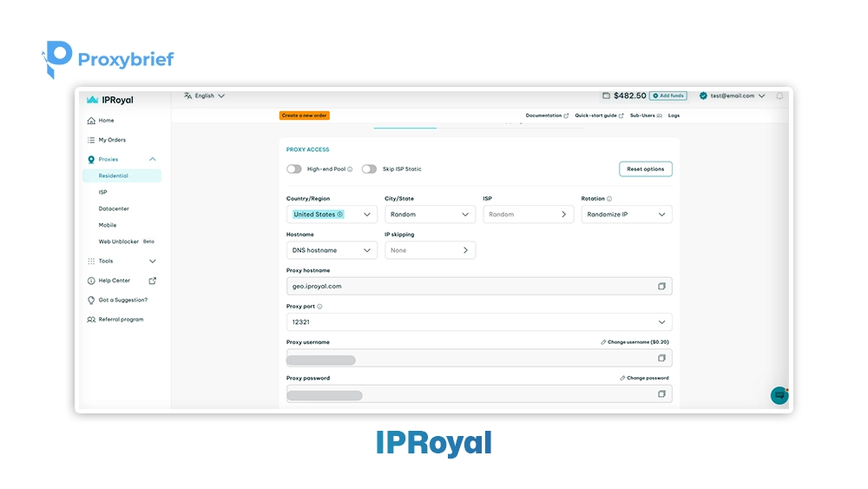Viewport: 868px width, 489px height.
Task: Click the Reset options button
Action: pos(646,169)
